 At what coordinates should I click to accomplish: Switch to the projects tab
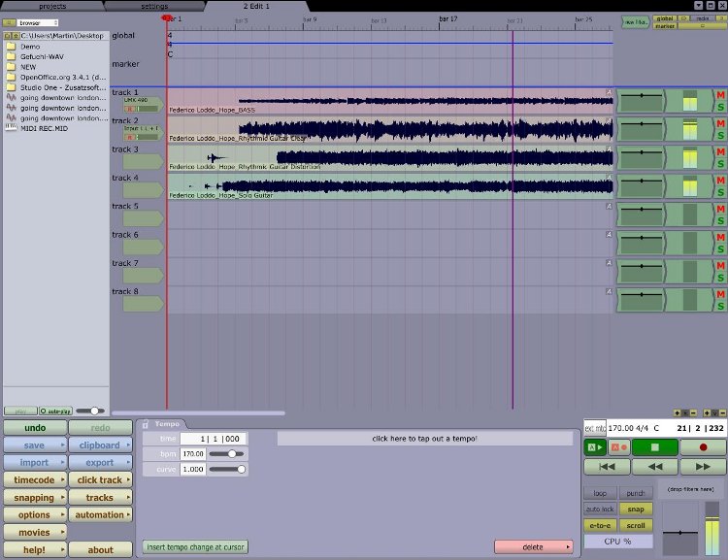point(52,6)
